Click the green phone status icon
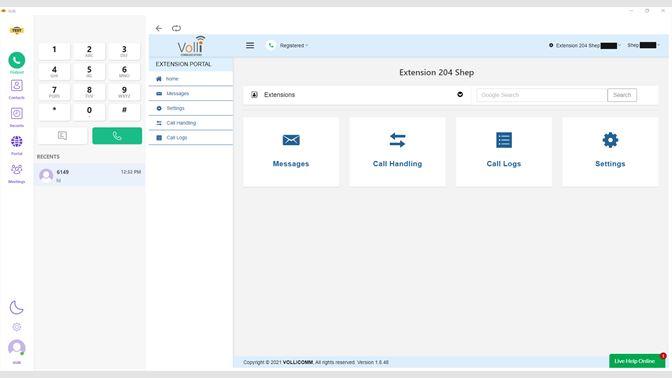The height and width of the screenshot is (378, 672). pyautogui.click(x=271, y=45)
